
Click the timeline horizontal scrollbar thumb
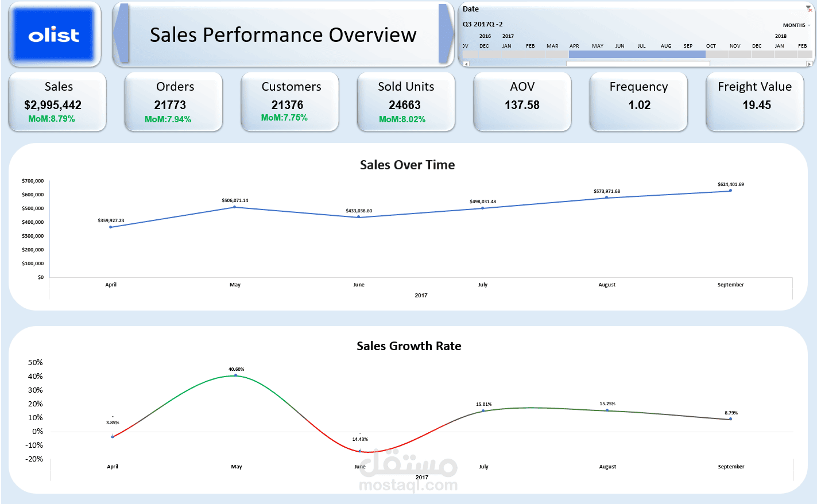click(x=638, y=64)
